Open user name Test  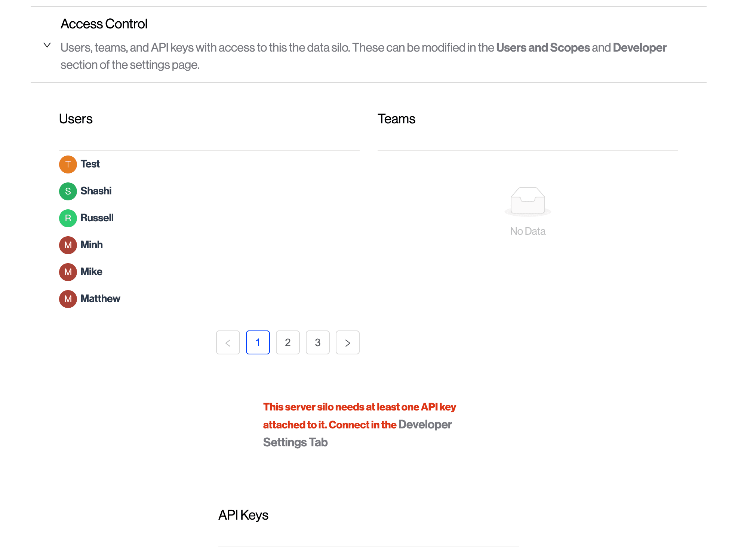(90, 164)
